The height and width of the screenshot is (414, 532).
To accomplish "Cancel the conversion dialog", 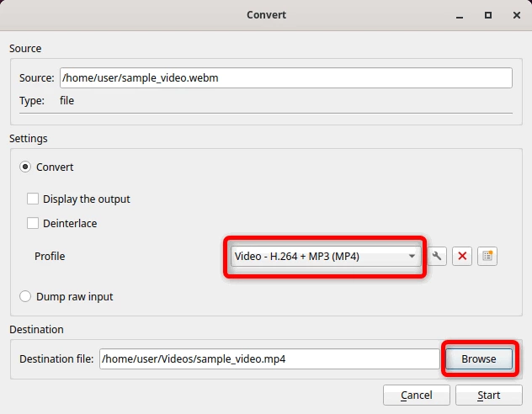I will [417, 395].
